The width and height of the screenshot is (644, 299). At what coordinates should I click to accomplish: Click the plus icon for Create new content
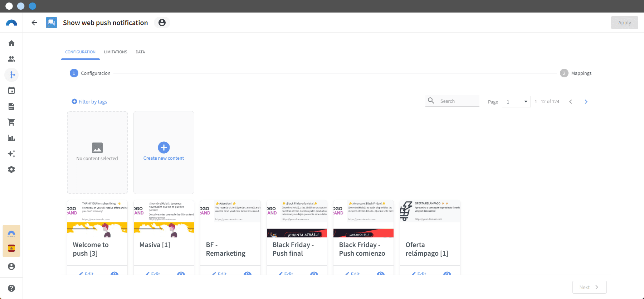click(x=164, y=148)
